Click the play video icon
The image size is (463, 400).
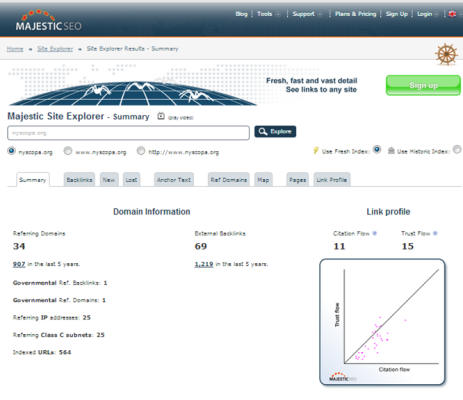tap(161, 116)
